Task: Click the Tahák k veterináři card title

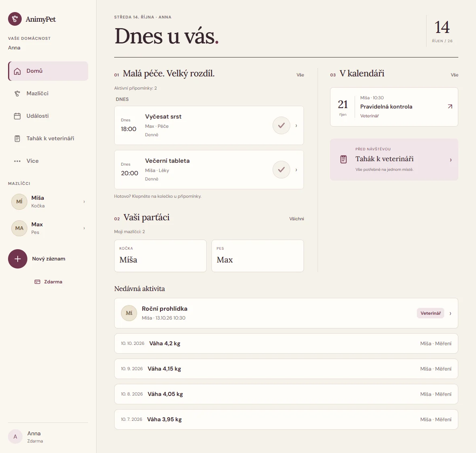Action: pos(384,159)
